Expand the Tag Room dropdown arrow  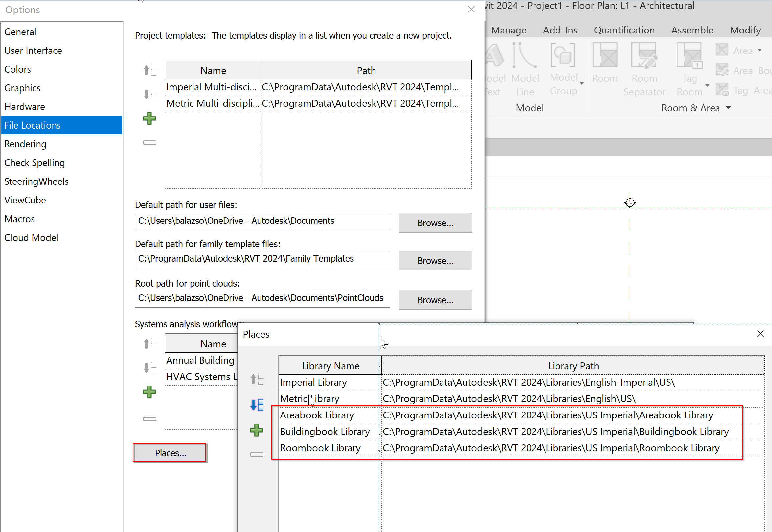707,86
